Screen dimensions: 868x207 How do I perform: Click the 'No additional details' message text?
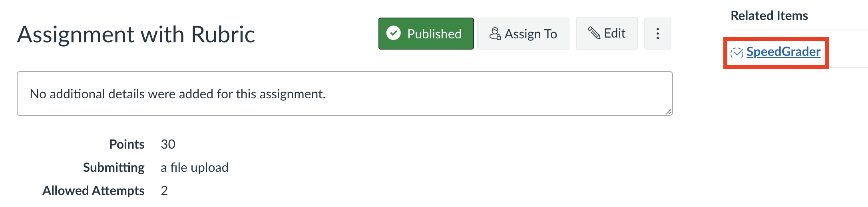[178, 94]
